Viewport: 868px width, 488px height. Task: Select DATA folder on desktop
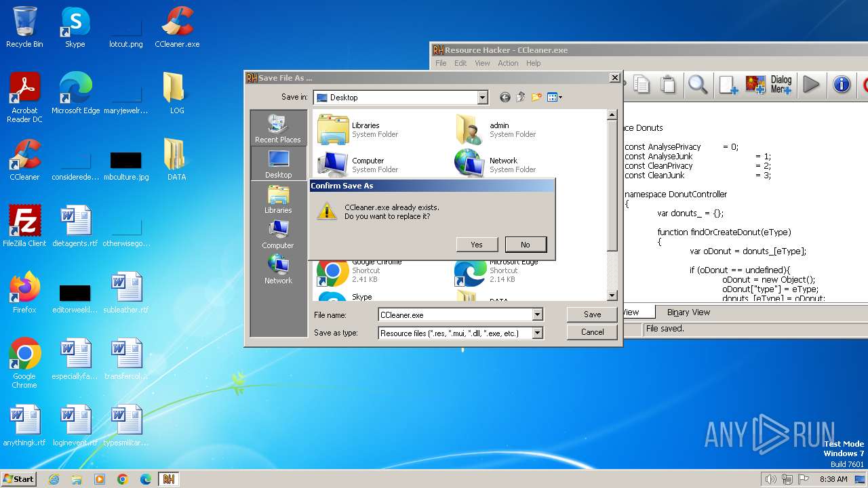(177, 160)
